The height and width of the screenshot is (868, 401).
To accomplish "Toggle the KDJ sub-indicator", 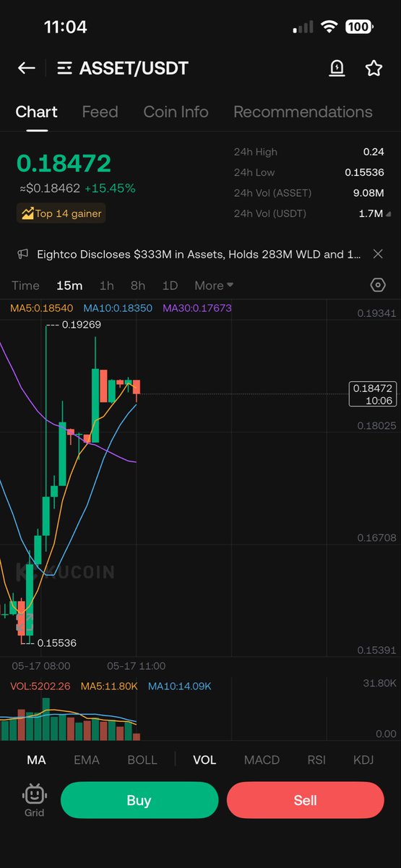I will click(363, 760).
